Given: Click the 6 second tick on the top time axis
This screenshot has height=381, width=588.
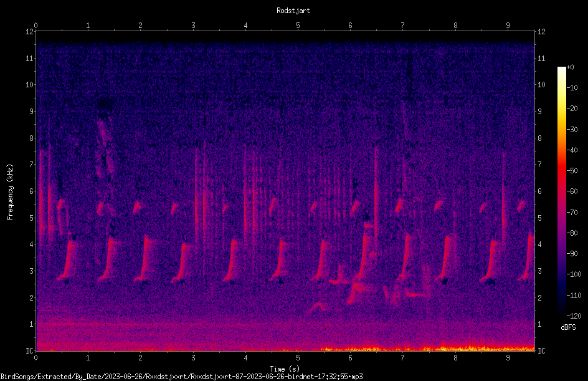Looking at the screenshot, I should pos(350,26).
